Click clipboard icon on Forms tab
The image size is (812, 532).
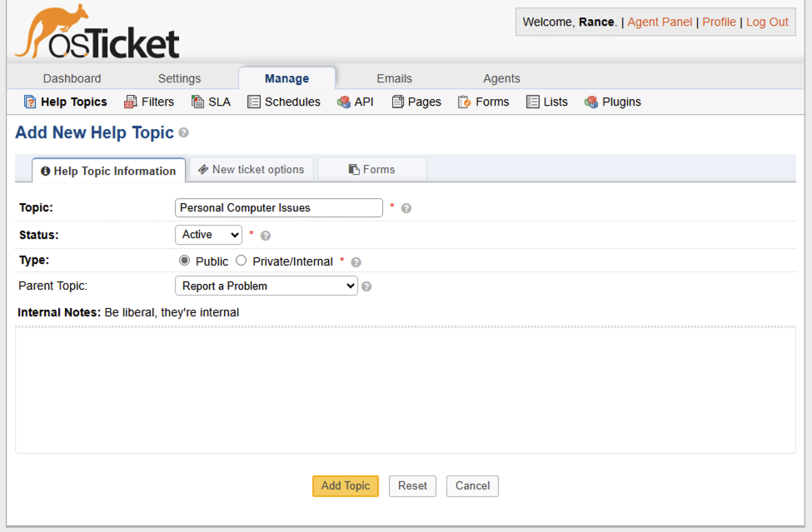(354, 169)
